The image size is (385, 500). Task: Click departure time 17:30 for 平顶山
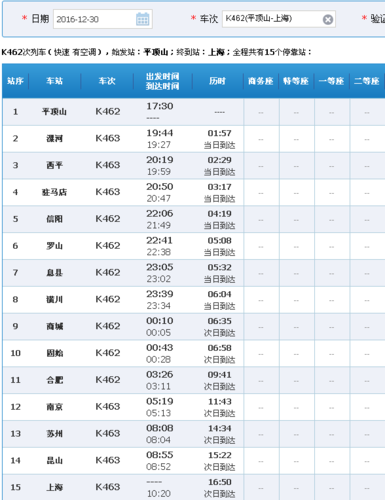pos(160,106)
